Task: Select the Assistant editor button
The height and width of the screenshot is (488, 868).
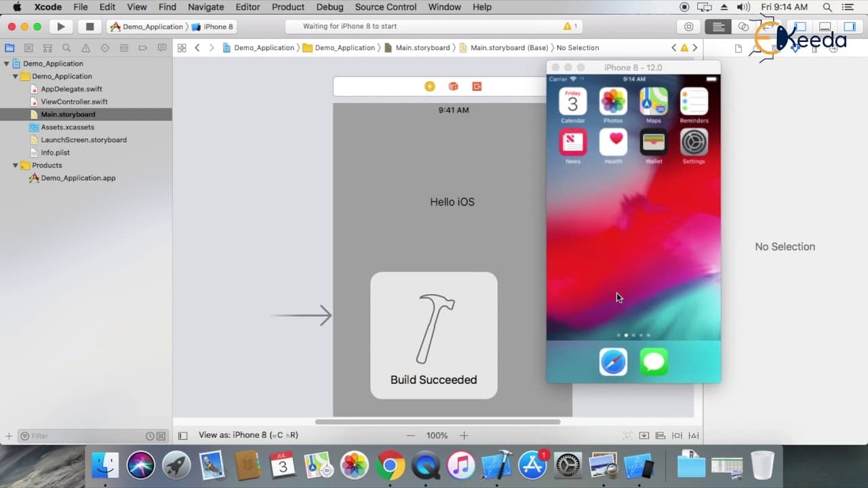Action: tap(743, 26)
